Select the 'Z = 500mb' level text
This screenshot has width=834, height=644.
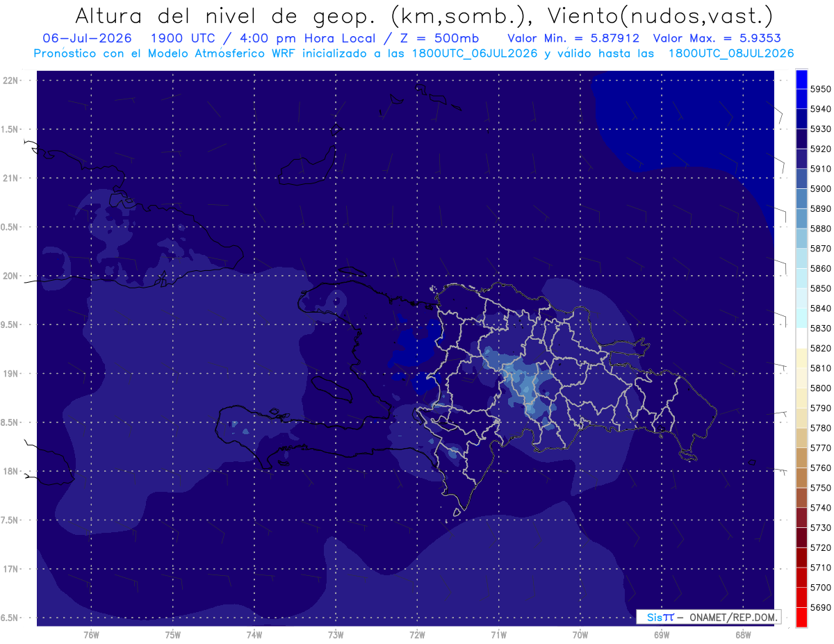(441, 38)
